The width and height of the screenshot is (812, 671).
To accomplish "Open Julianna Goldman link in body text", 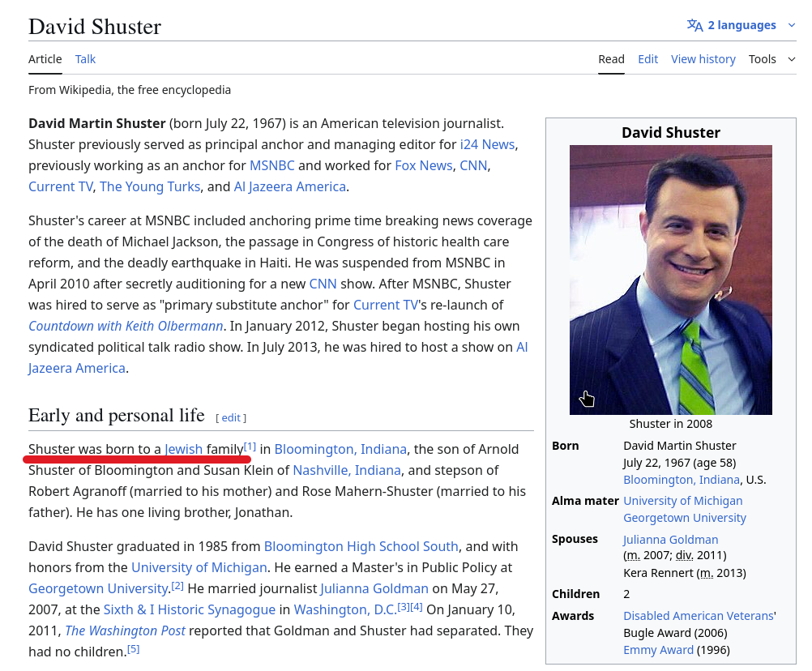I will (x=374, y=588).
